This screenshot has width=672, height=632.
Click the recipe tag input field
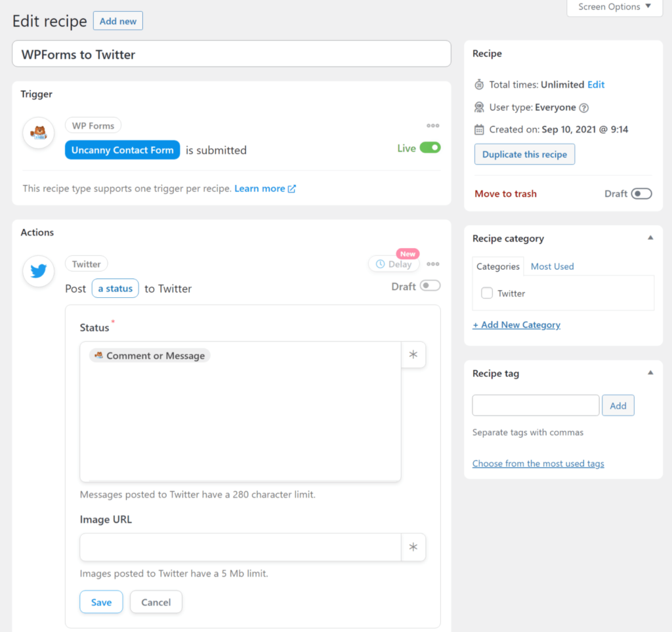click(x=535, y=406)
